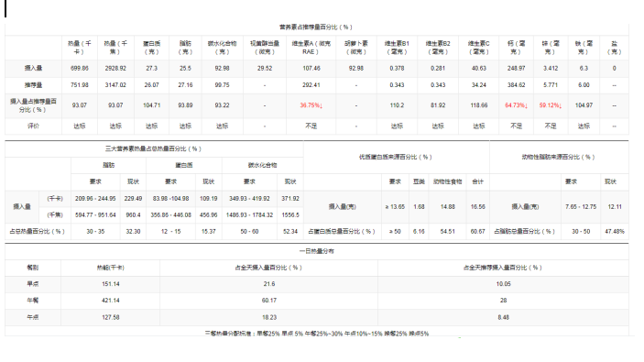
Task: Select the 评价 row label
Action: (33, 126)
